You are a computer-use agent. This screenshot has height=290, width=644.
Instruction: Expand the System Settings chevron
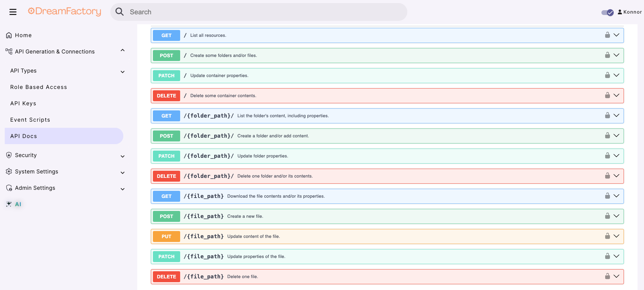123,173
